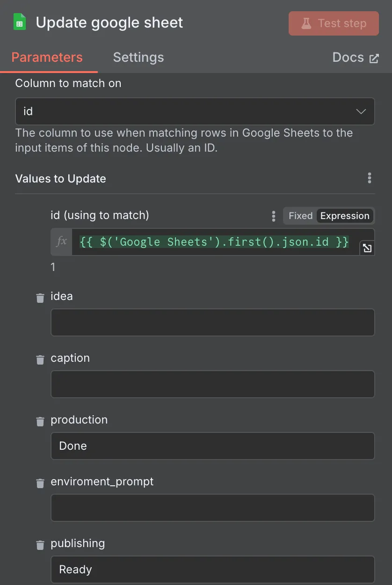
Task: Delete the production field with trash icon
Action: [x=40, y=421]
